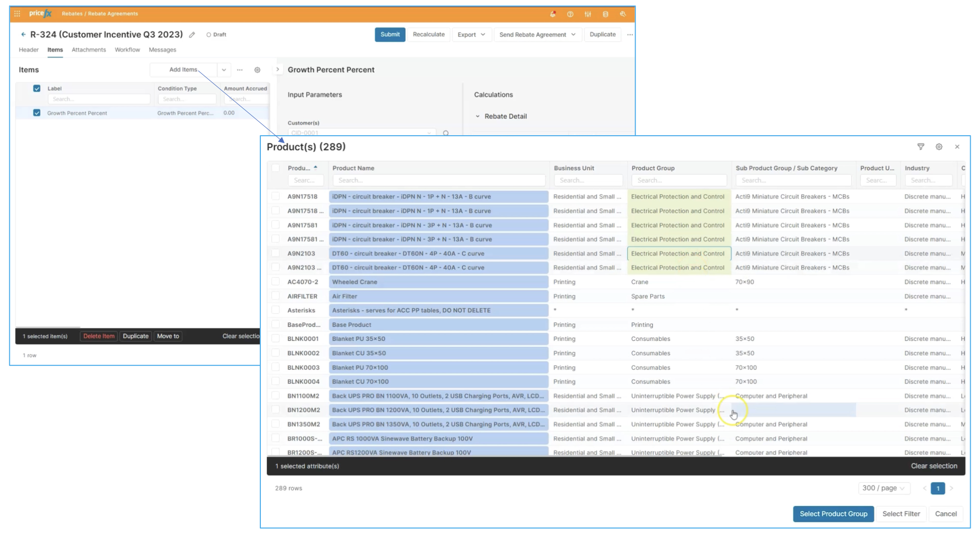The height and width of the screenshot is (551, 980).
Task: Open Items table settings gear
Action: 257,70
